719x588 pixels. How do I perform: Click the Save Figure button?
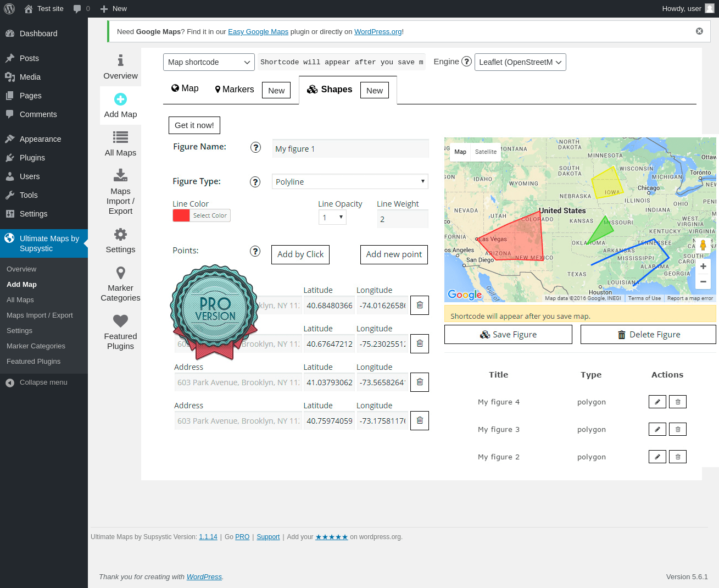coord(508,335)
